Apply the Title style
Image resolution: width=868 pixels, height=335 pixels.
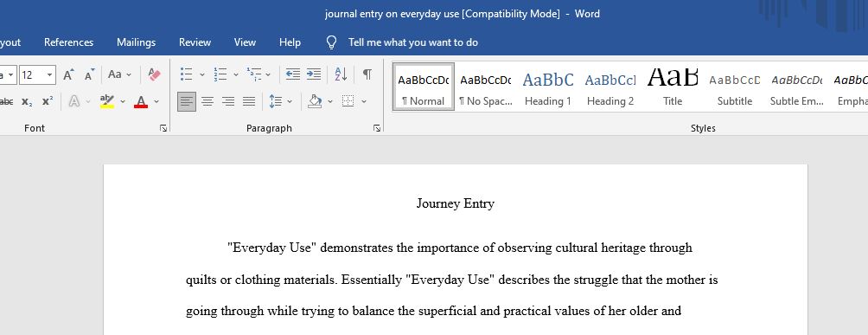click(x=673, y=87)
